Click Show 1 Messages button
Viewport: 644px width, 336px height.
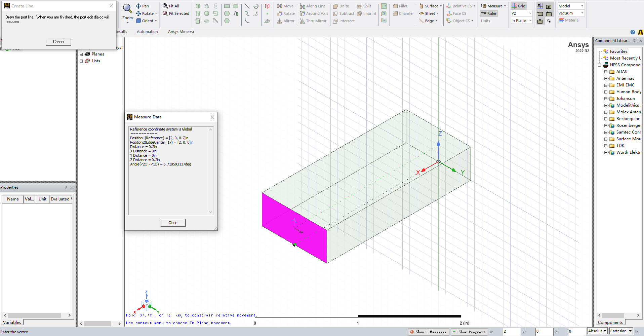(428, 332)
